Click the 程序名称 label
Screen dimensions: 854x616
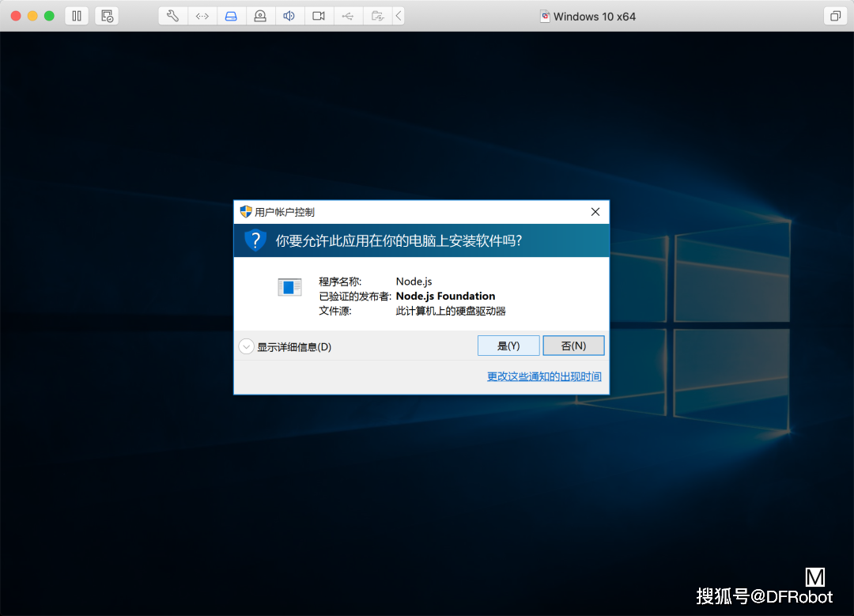click(340, 282)
